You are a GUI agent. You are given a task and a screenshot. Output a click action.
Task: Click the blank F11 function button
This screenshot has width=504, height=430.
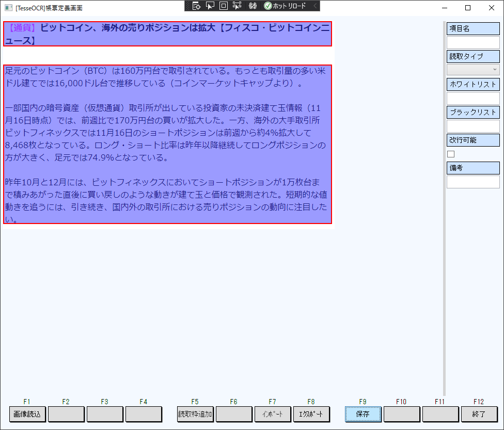point(440,414)
